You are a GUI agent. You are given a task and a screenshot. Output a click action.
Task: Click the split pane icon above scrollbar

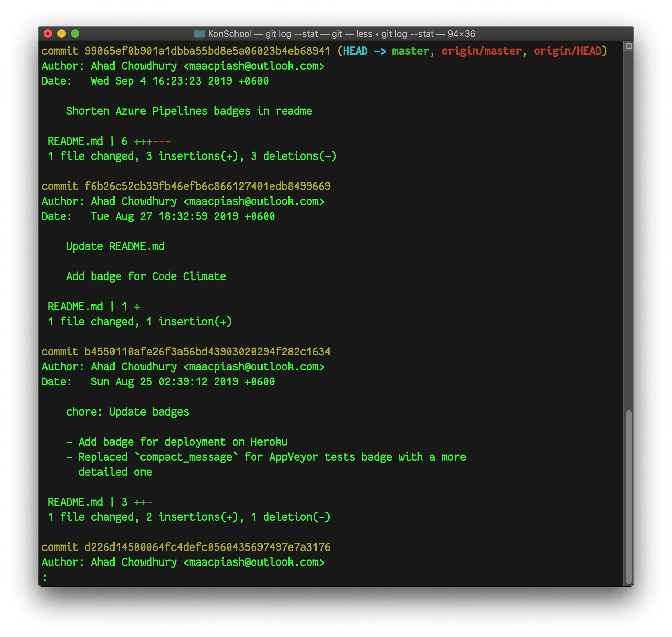point(629,46)
